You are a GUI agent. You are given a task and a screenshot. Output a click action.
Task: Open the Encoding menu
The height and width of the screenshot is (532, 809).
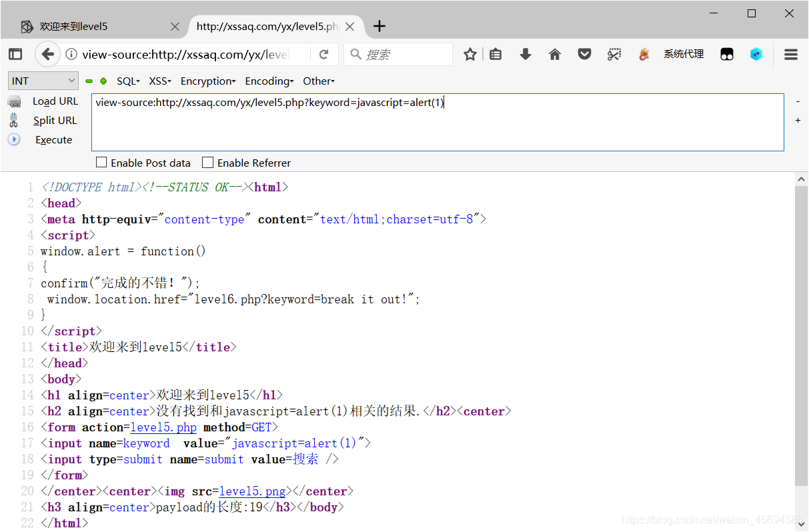point(269,81)
